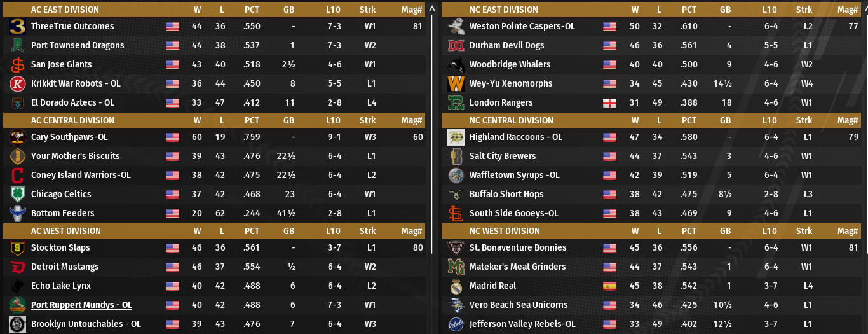Click the Chicago Celtics shamrock logo

17,195
